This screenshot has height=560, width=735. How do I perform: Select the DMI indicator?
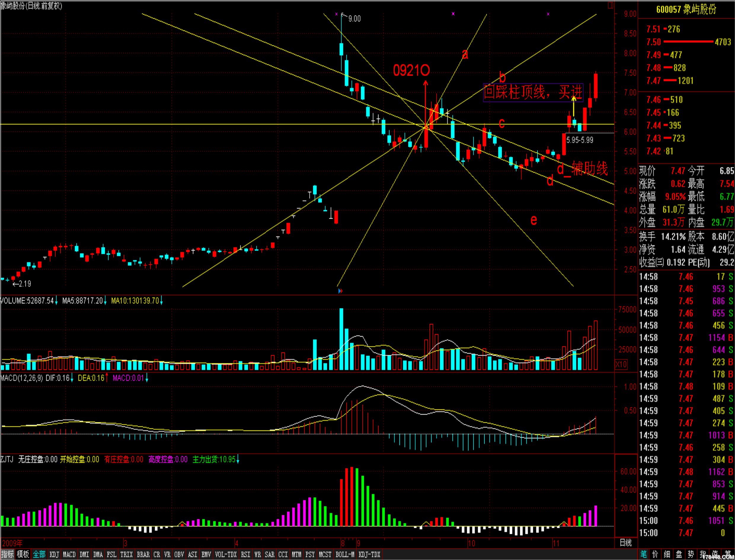pos(84,555)
